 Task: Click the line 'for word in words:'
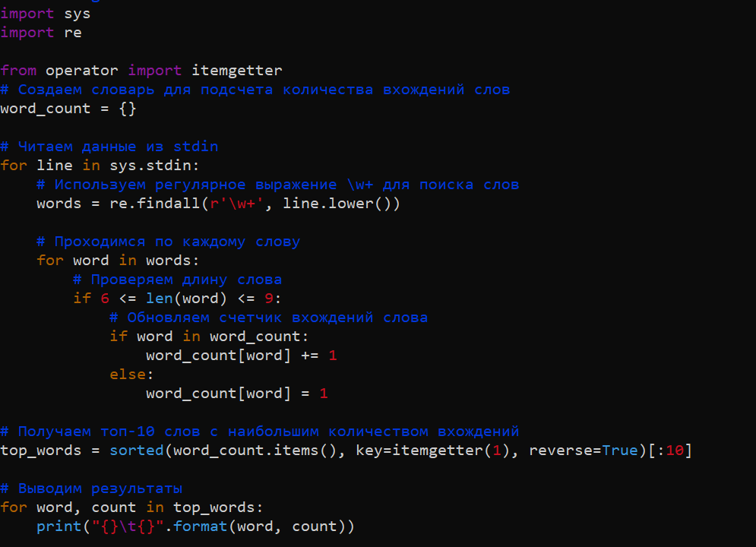(x=118, y=261)
